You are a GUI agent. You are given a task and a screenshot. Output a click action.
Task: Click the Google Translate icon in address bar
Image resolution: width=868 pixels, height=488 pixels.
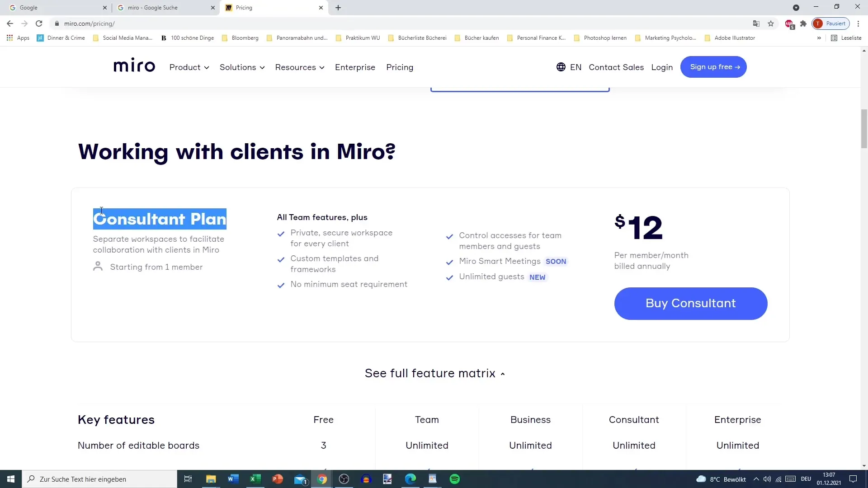point(756,23)
